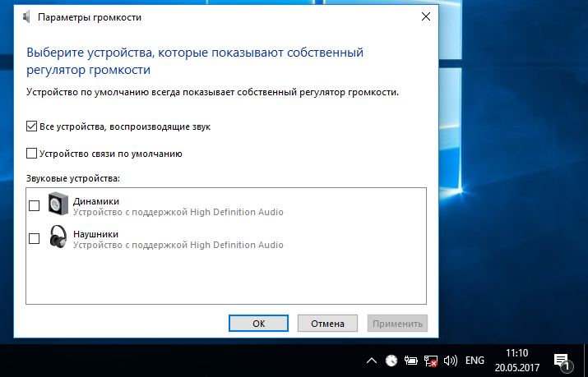The width and height of the screenshot is (588, 377).
Task: Click High Definition Audio text under Динамики
Action: [x=237, y=212]
